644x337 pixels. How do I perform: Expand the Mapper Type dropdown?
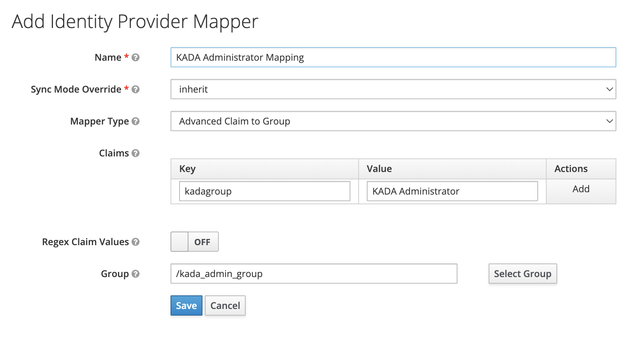click(393, 121)
